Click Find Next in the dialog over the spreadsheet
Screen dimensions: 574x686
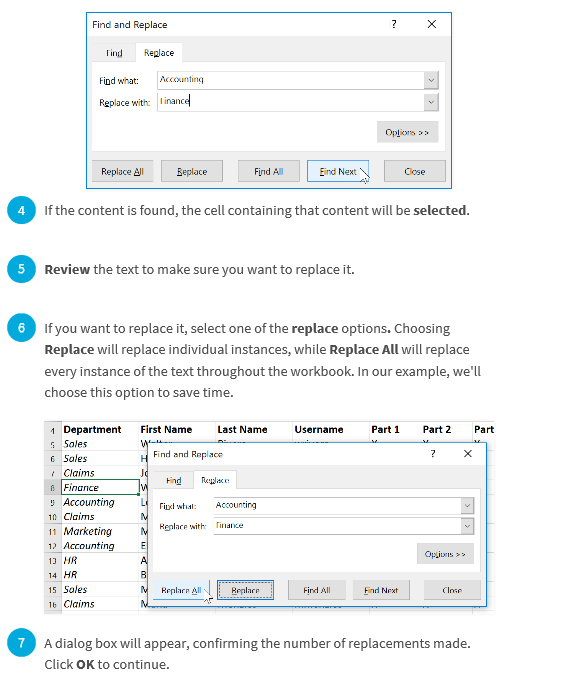(381, 590)
